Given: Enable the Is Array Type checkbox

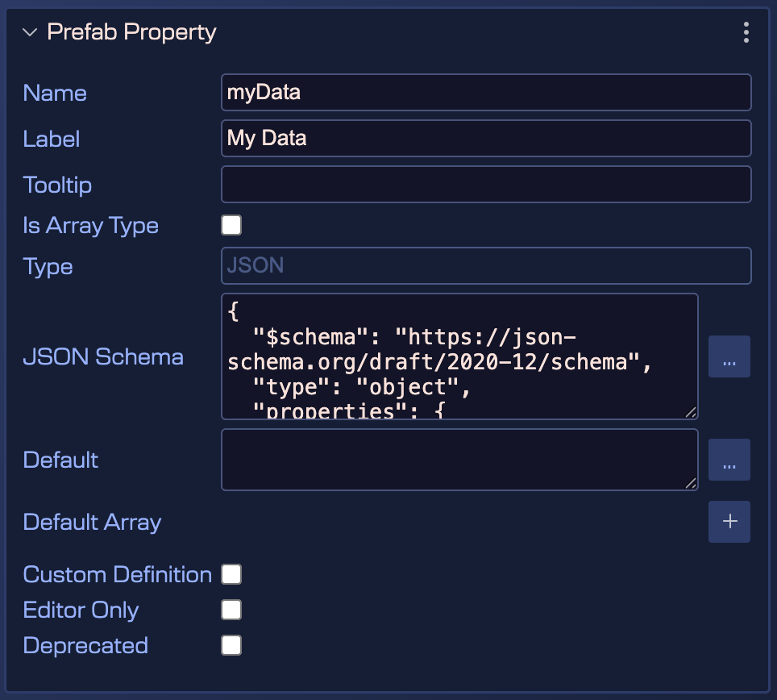Looking at the screenshot, I should pyautogui.click(x=231, y=225).
